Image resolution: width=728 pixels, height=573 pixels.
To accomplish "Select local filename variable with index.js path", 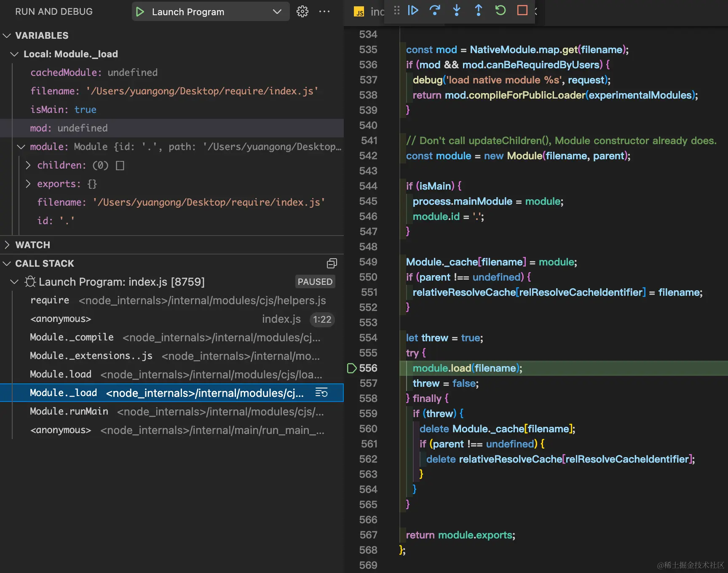I will point(172,91).
